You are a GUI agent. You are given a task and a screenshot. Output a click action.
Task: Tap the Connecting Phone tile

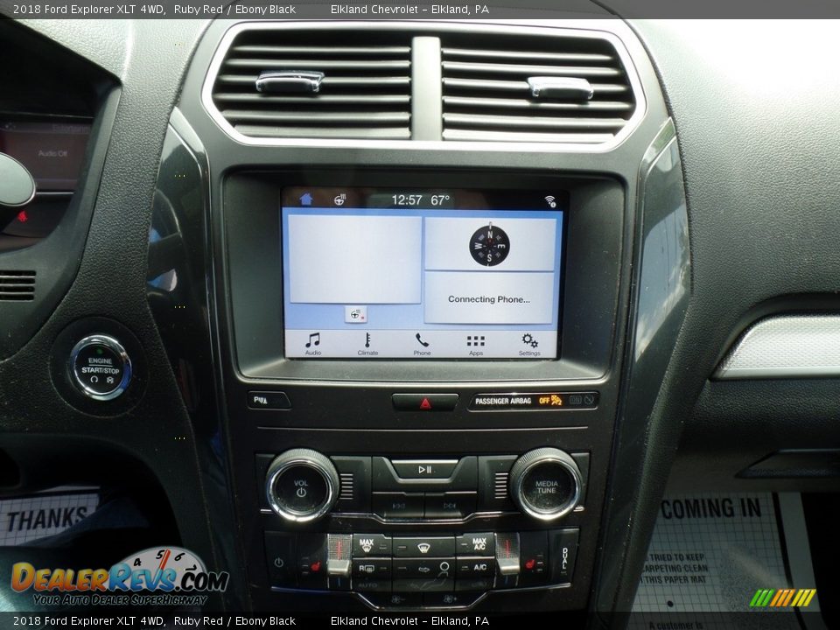(x=489, y=298)
